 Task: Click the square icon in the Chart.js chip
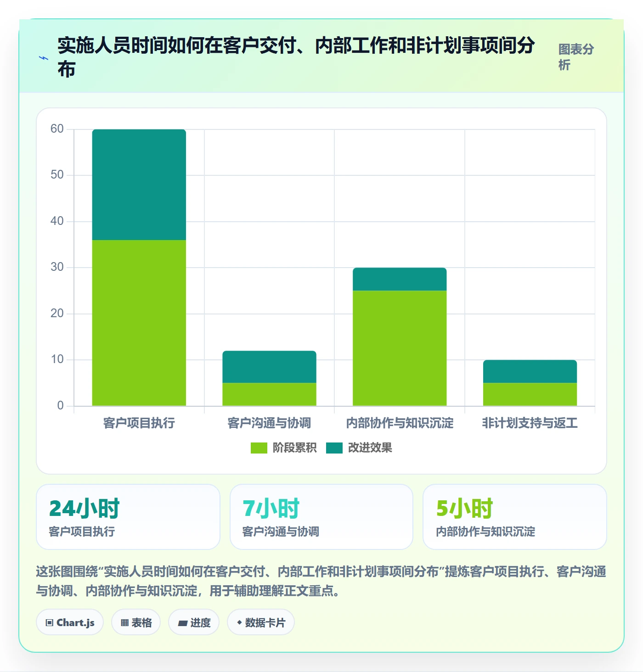click(50, 623)
